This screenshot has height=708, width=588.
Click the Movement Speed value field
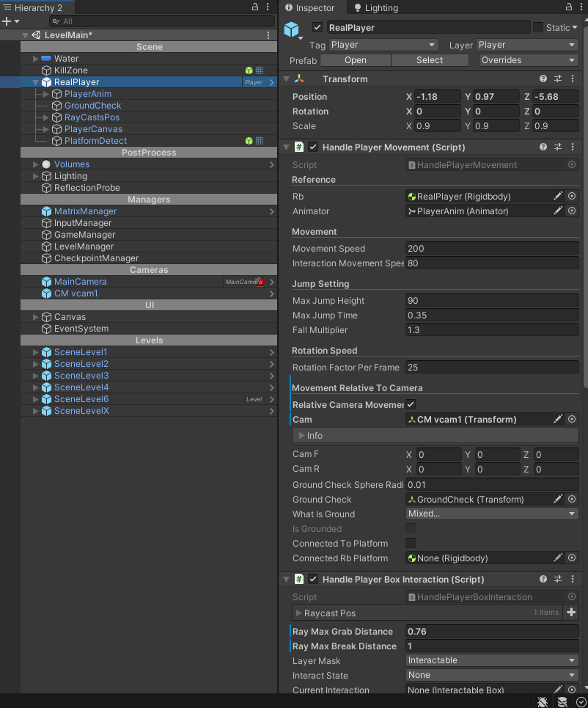point(492,249)
